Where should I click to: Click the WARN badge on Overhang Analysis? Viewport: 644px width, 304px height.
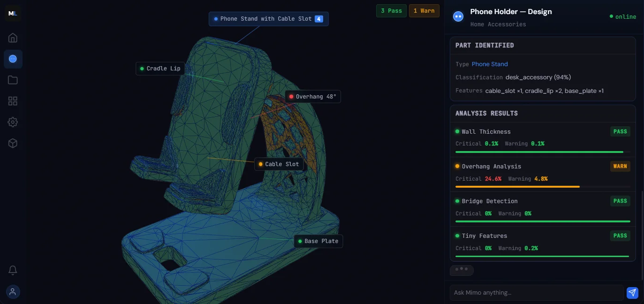click(620, 166)
